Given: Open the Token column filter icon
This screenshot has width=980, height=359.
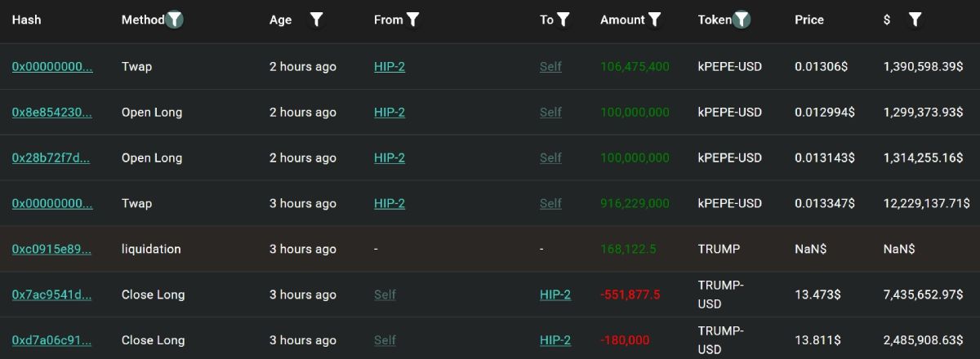Looking at the screenshot, I should click(x=741, y=20).
